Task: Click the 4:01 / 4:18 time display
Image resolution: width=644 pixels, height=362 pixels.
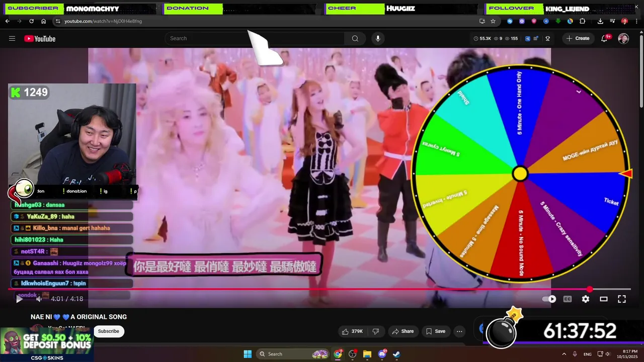Action: click(67, 299)
